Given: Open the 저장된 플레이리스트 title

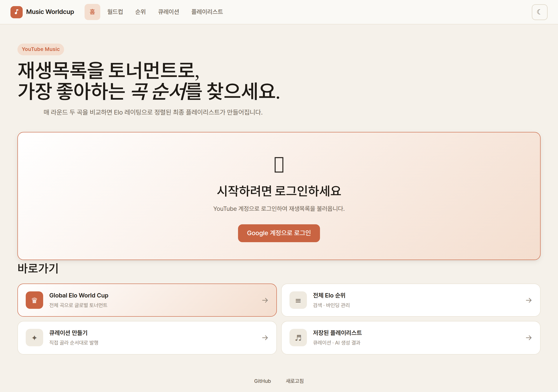Looking at the screenshot, I should click(337, 333).
